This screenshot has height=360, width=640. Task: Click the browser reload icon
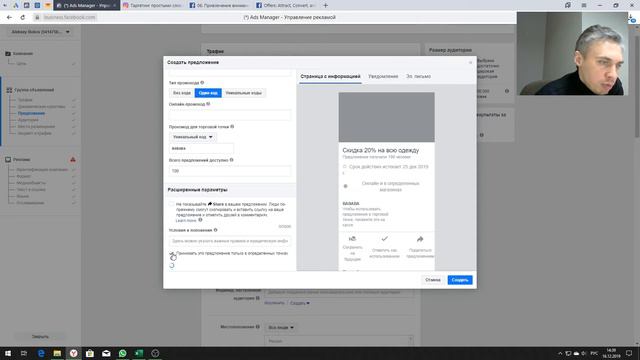pyautogui.click(x=23, y=18)
